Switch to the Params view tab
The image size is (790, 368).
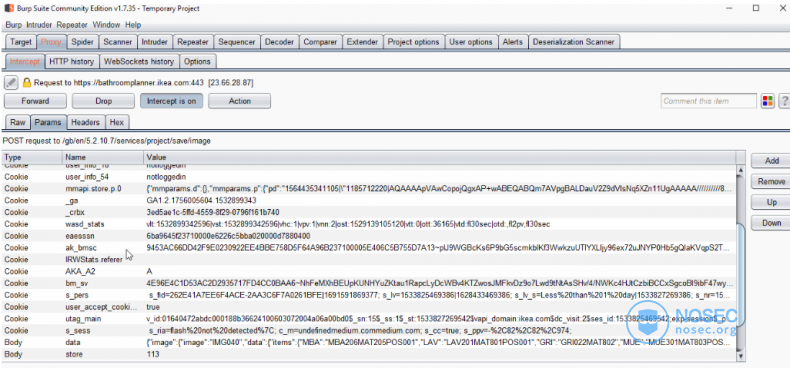pos(48,122)
